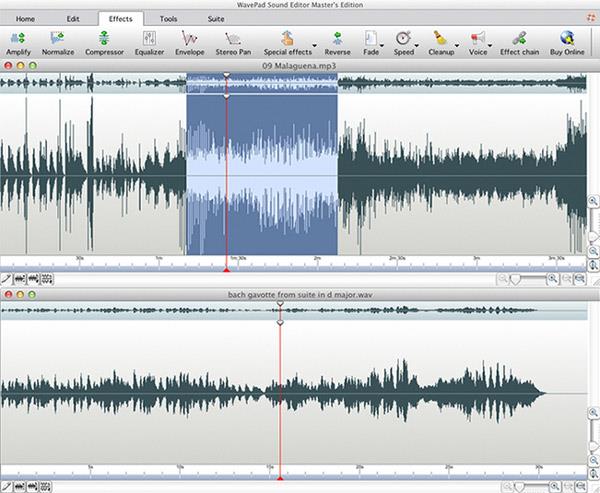Click horizontal zoom slider in Malaguena window
Viewport: 600px width, 493px height.
[x=528, y=279]
